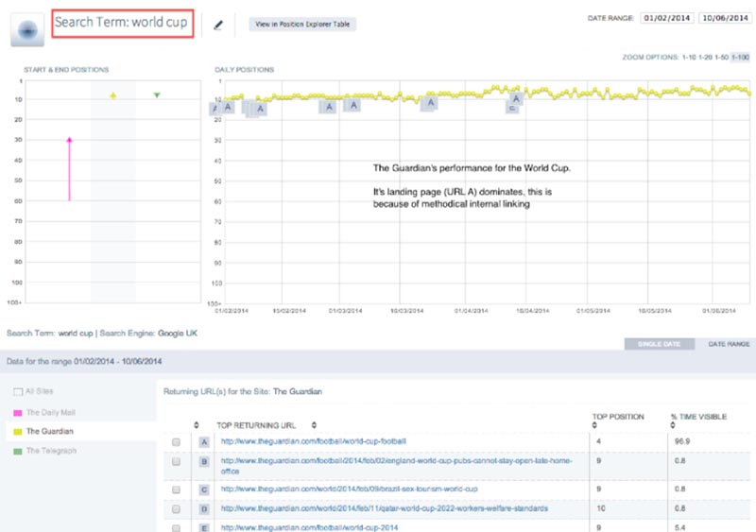The height and width of the screenshot is (532, 756).
Task: Edit the start date field 01/02/2014
Action: click(x=667, y=18)
